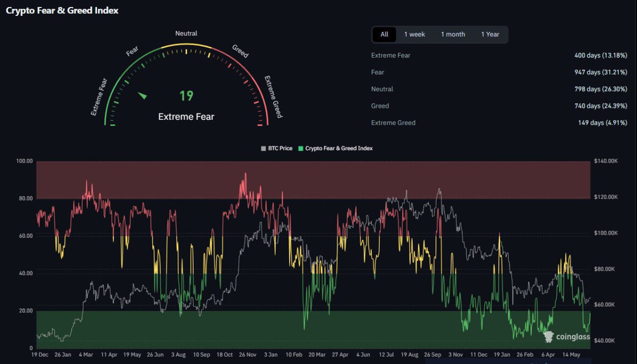Click the green Fear & Greed legend swatch
This screenshot has height=364, width=637.
coord(302,149)
